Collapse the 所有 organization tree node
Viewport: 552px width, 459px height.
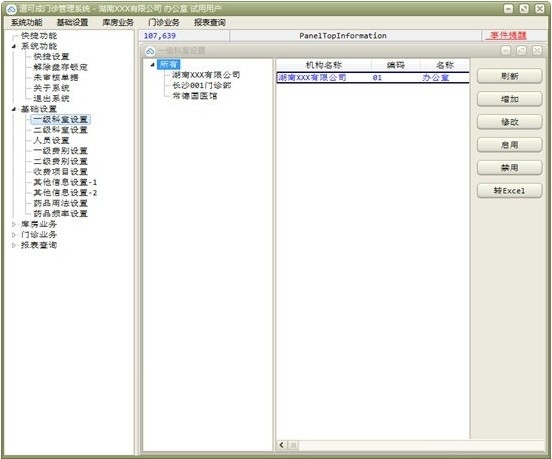152,64
